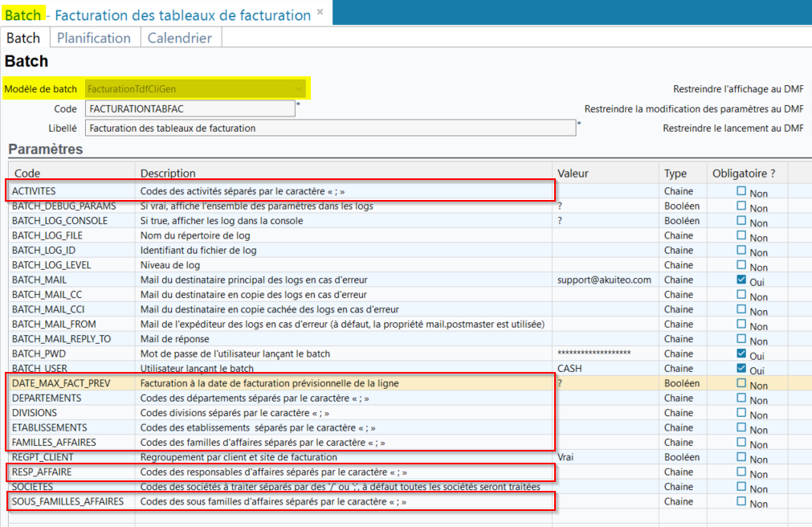Toggle Obligatoire checkbox for ACTIVITES
This screenshot has width=812, height=527.
coord(741,191)
